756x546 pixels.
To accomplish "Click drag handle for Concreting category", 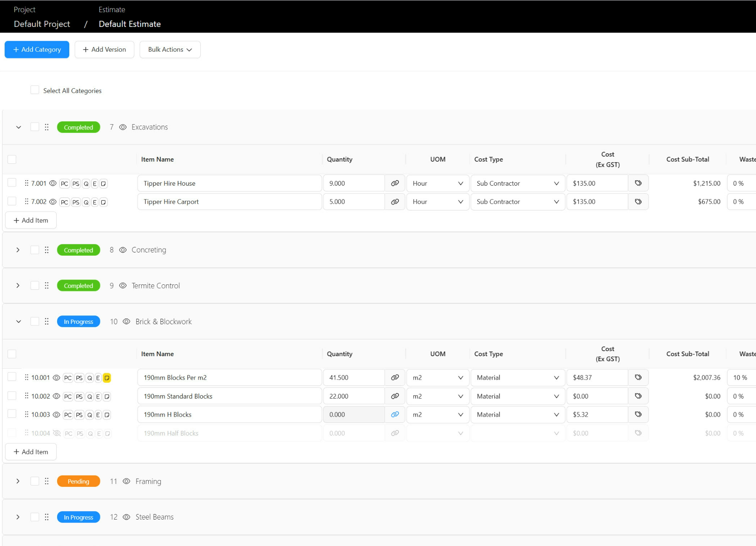I will [x=47, y=250].
